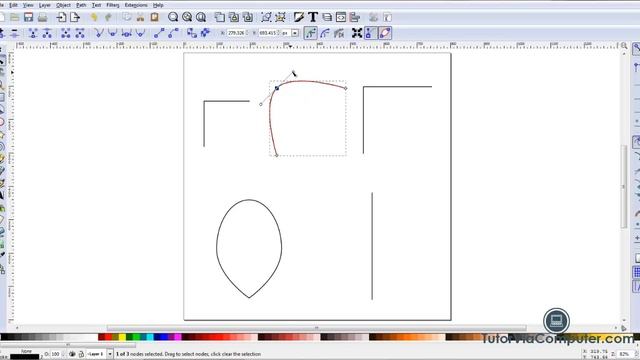Toggle show Bezier node handles
Viewport: 640px width, 360px height.
pos(371,33)
